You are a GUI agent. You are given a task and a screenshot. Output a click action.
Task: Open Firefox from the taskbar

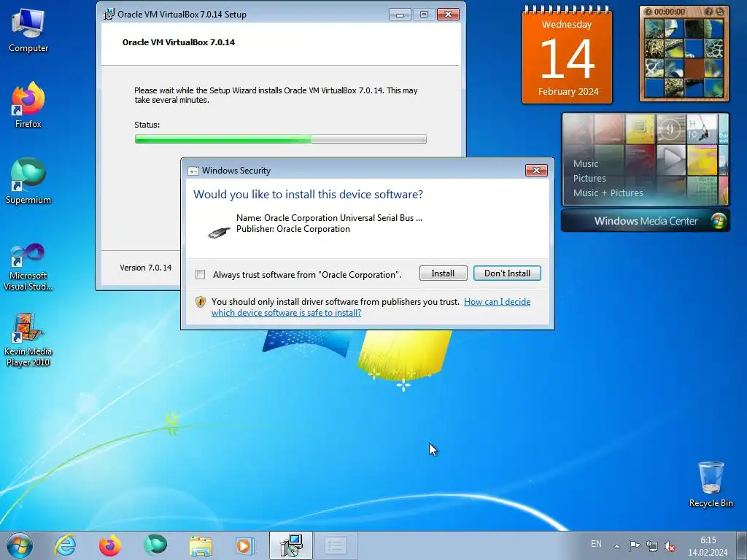coord(109,545)
